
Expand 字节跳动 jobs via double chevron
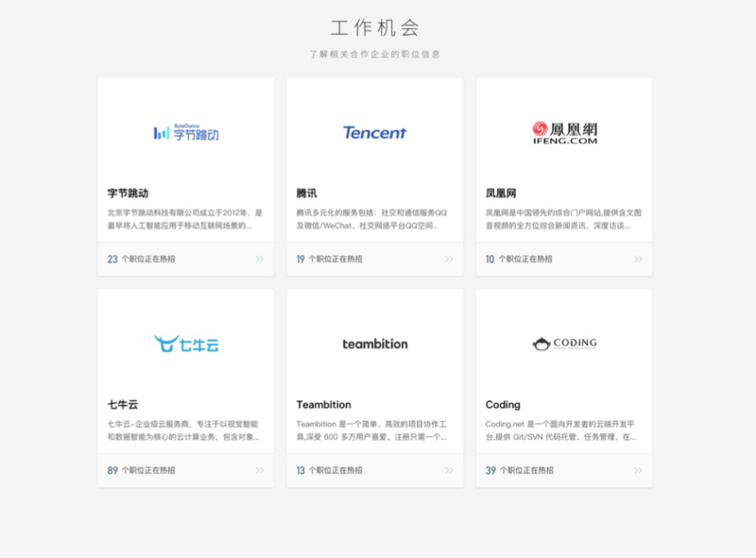click(x=260, y=260)
